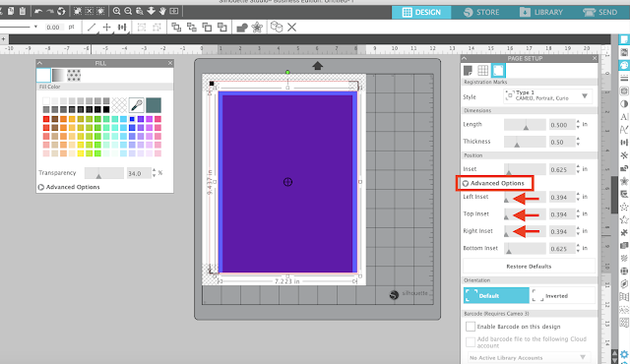Open the line style dropdown arrow
Screen dimensions: 630x364
tap(35, 27)
